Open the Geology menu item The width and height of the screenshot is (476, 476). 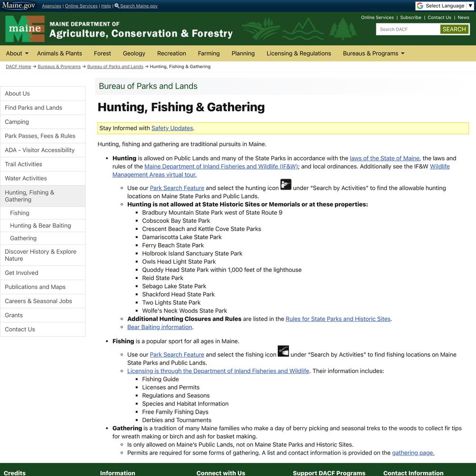[134, 53]
